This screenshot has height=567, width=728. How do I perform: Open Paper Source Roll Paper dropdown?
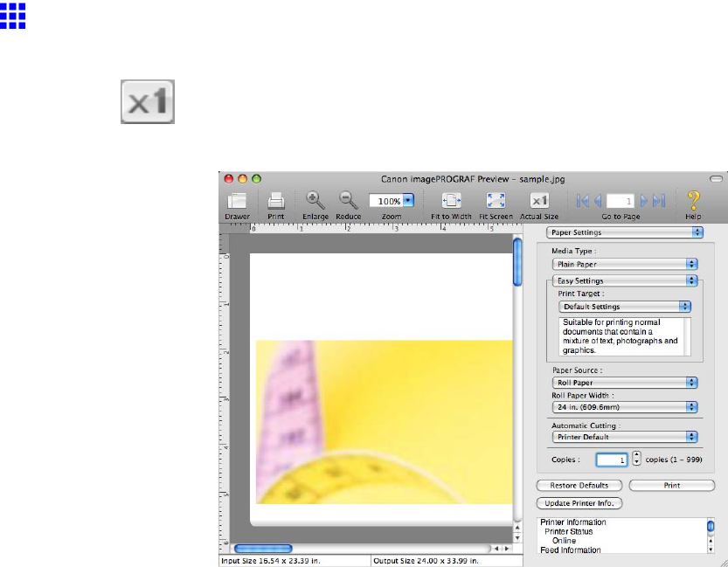[x=625, y=383]
